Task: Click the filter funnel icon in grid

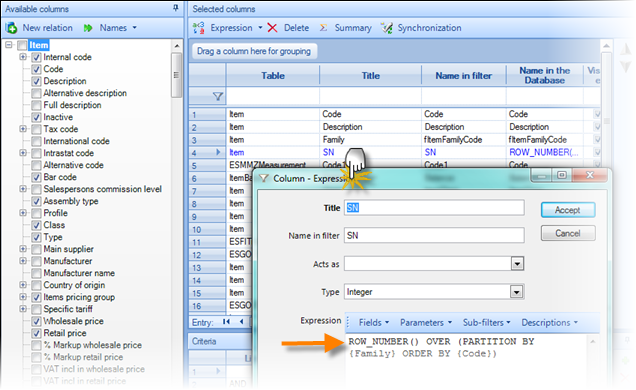Action: point(218,96)
